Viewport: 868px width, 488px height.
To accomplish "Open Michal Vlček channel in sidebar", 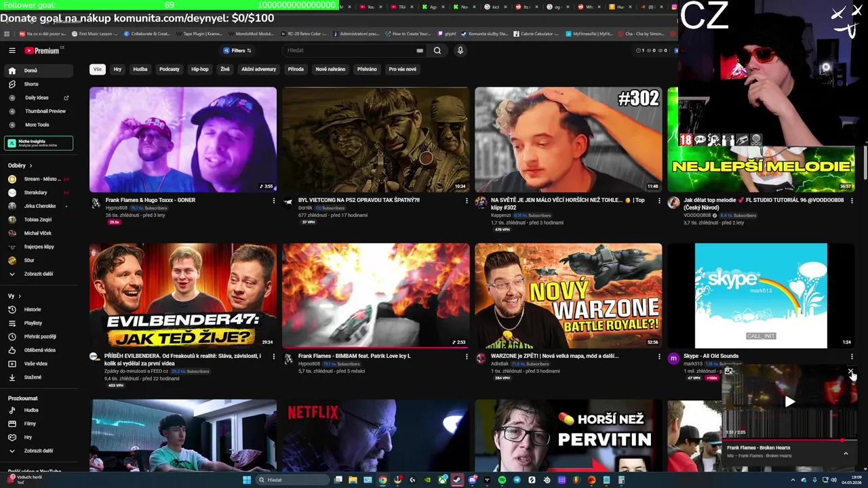I will tap(38, 233).
